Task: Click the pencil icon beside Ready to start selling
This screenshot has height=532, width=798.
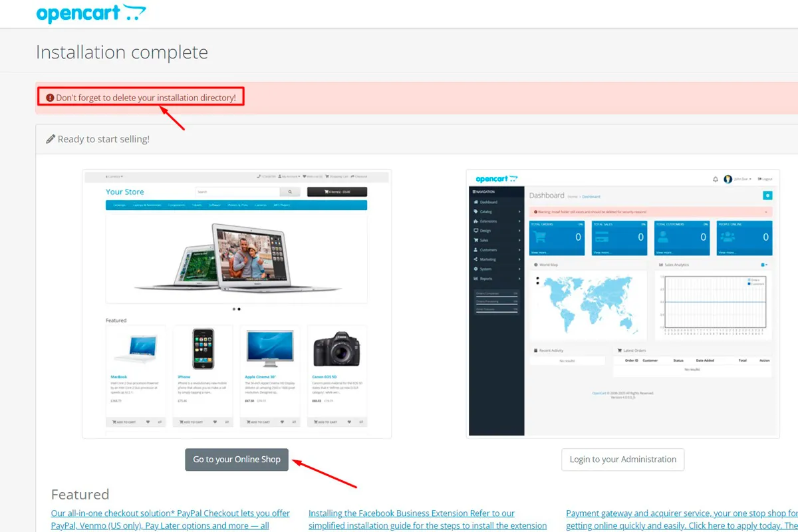Action: click(x=51, y=139)
